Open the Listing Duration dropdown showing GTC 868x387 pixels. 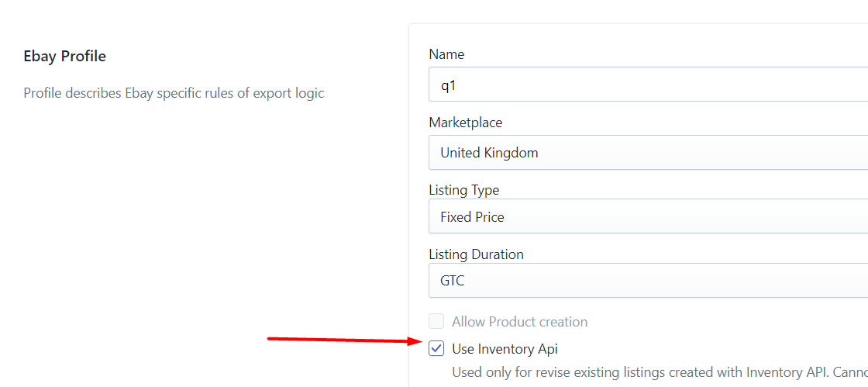[x=648, y=281]
